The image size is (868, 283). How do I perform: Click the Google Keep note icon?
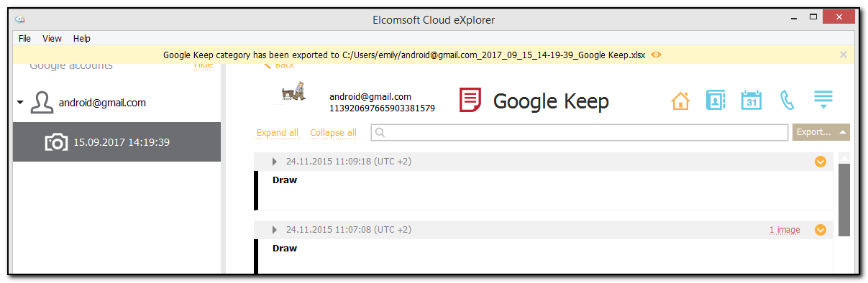[470, 101]
